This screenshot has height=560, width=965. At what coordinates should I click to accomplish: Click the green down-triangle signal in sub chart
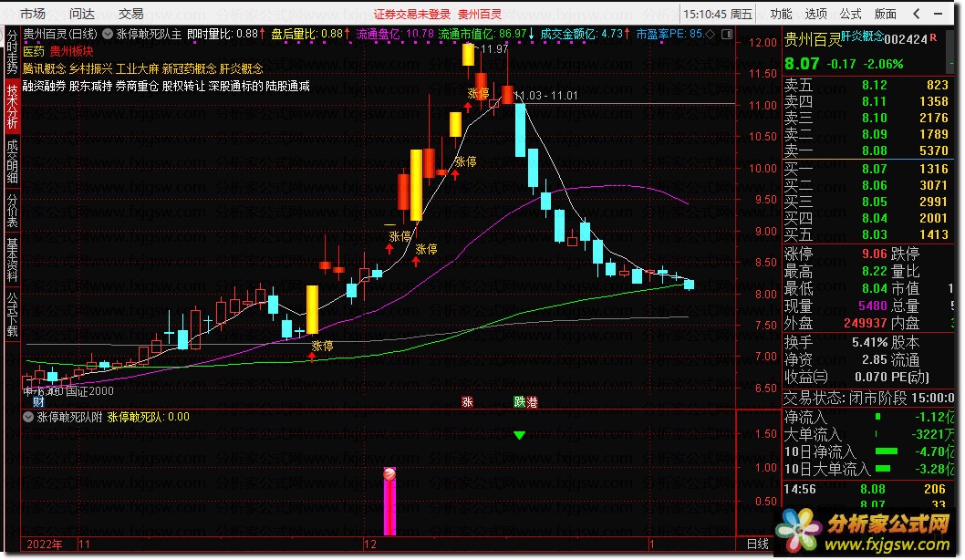click(519, 435)
